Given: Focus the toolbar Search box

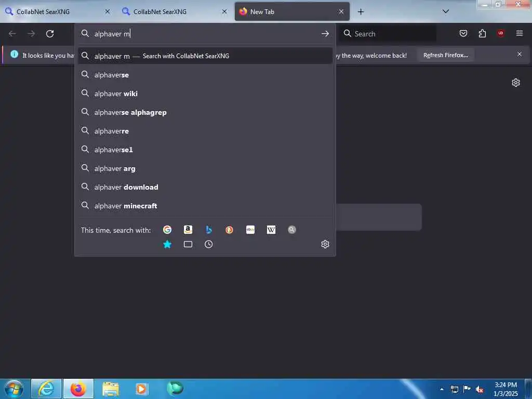Looking at the screenshot, I should 388,34.
